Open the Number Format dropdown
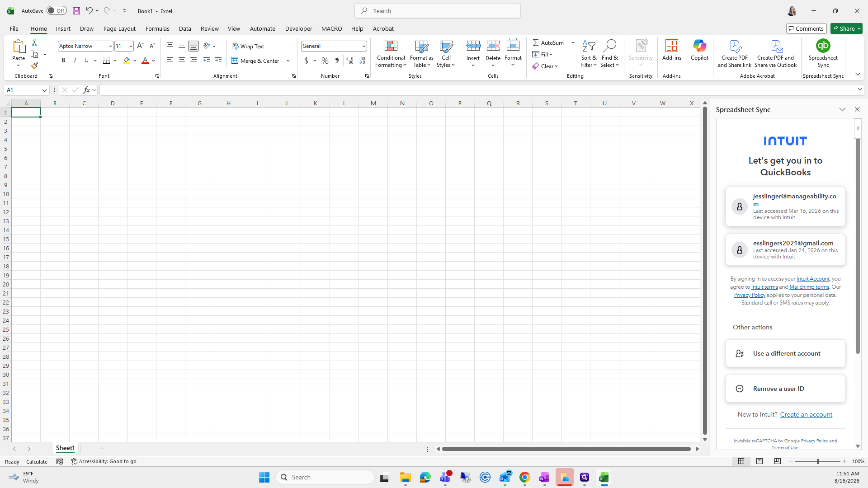The image size is (868, 488). [x=363, y=46]
